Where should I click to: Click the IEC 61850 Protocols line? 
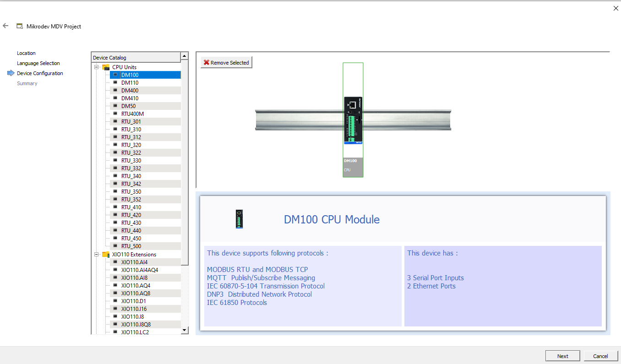[237, 303]
